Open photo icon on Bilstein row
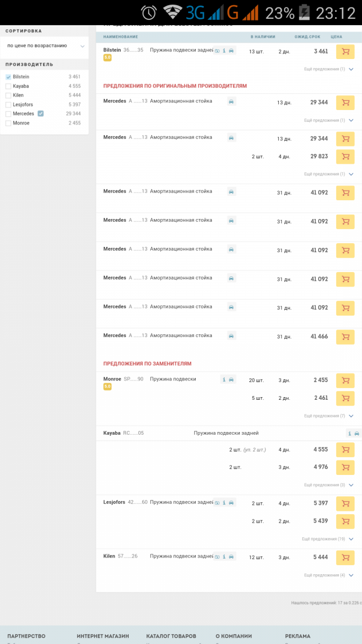The height and width of the screenshot is (644, 362). pos(217,50)
